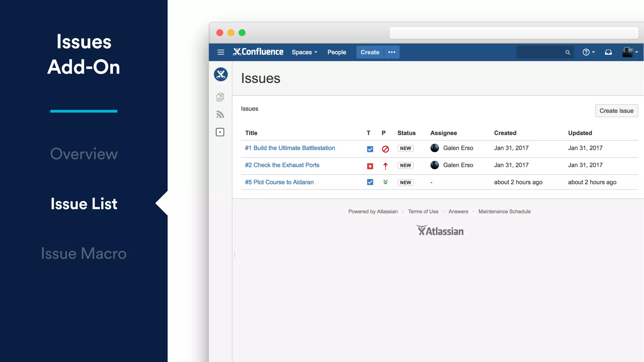Click the Issues page heading
Viewport: 644px width, 362px height.
pos(261,78)
